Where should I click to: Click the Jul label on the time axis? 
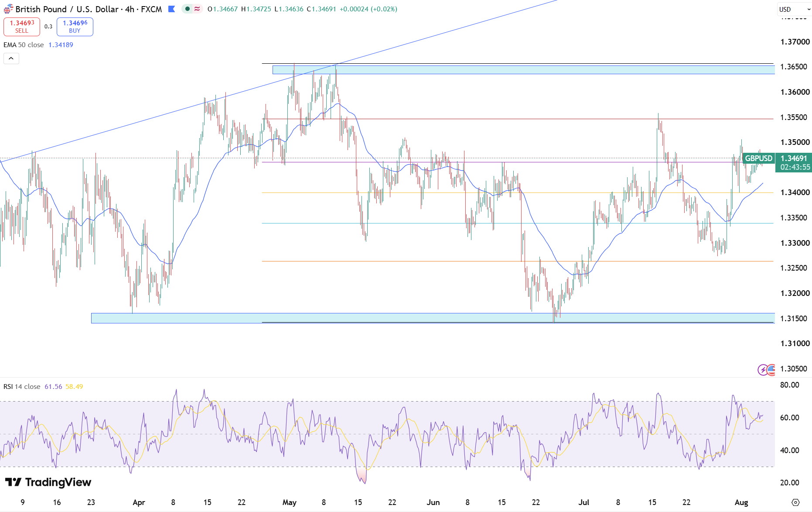point(584,502)
